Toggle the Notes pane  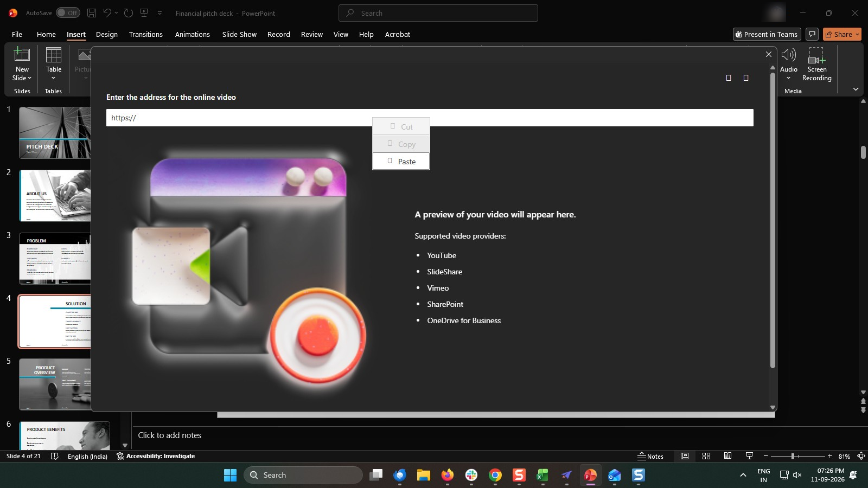pos(650,456)
